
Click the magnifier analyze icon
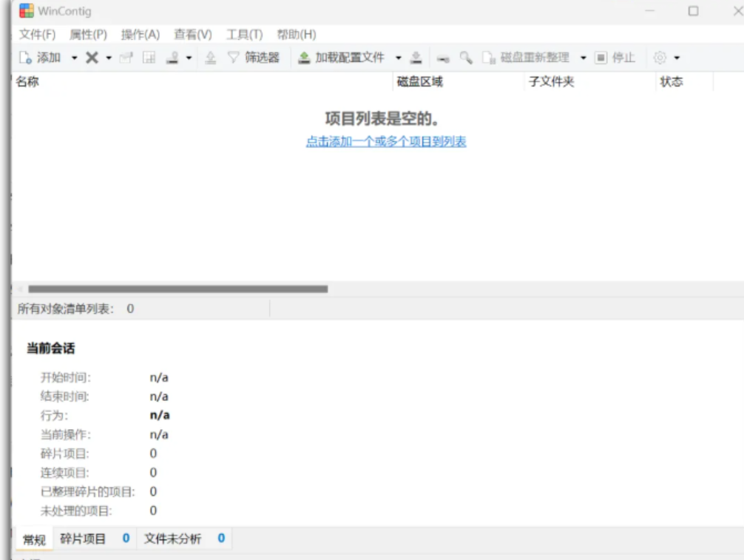[466, 58]
